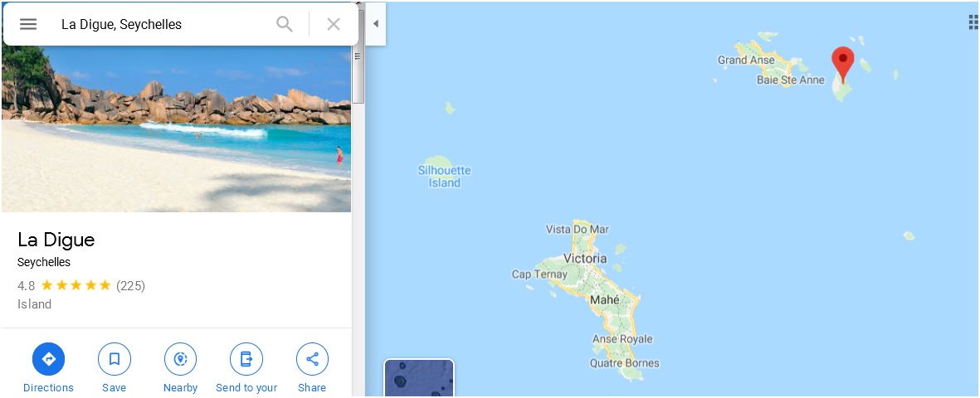Select Baie Ste Anne map label
Image resolution: width=980 pixels, height=398 pixels.
point(791,80)
